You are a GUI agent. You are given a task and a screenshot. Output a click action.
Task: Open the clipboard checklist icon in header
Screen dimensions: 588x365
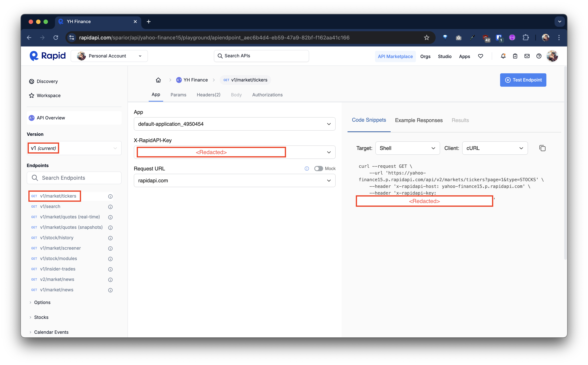[515, 56]
